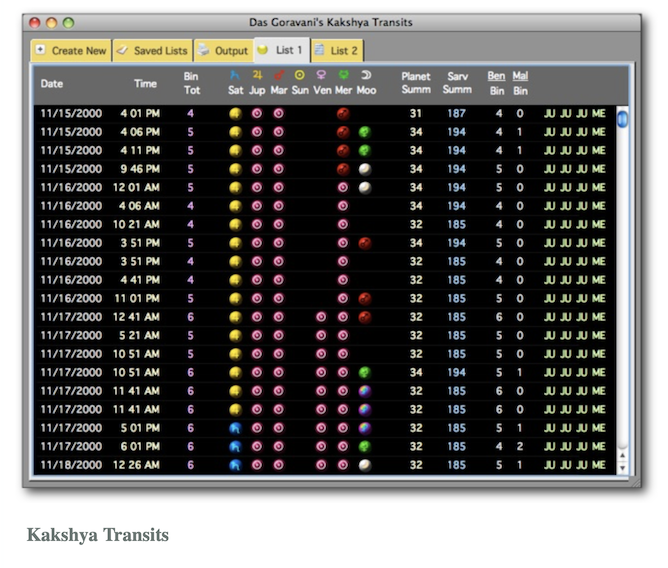
Task: Click the Mercury column header icon
Action: (x=343, y=75)
